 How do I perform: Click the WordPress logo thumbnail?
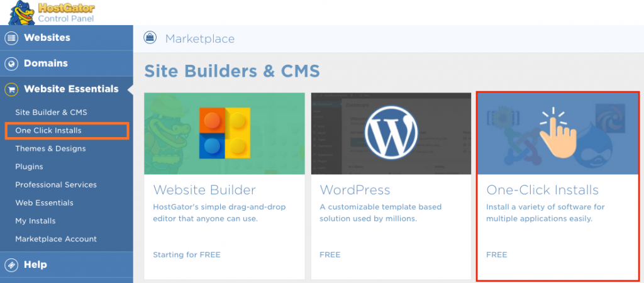[391, 133]
